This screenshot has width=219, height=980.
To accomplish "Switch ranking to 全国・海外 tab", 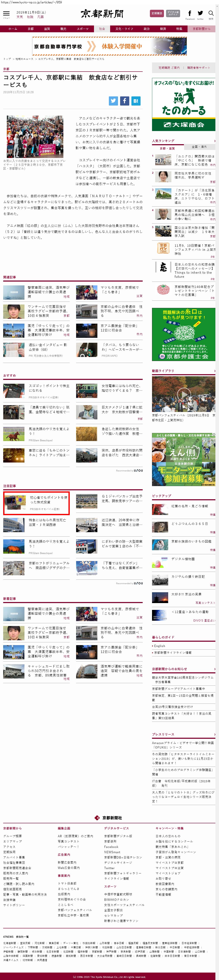I will click(x=199, y=147).
